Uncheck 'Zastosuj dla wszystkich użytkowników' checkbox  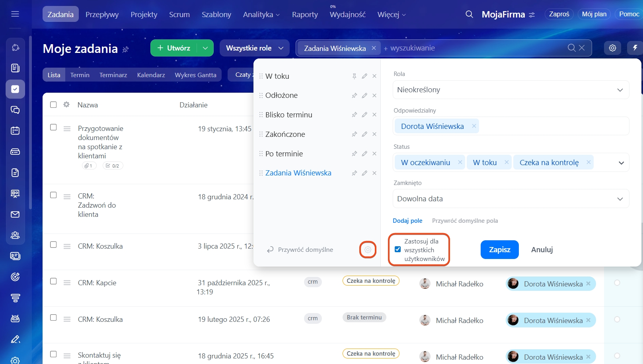tap(397, 249)
